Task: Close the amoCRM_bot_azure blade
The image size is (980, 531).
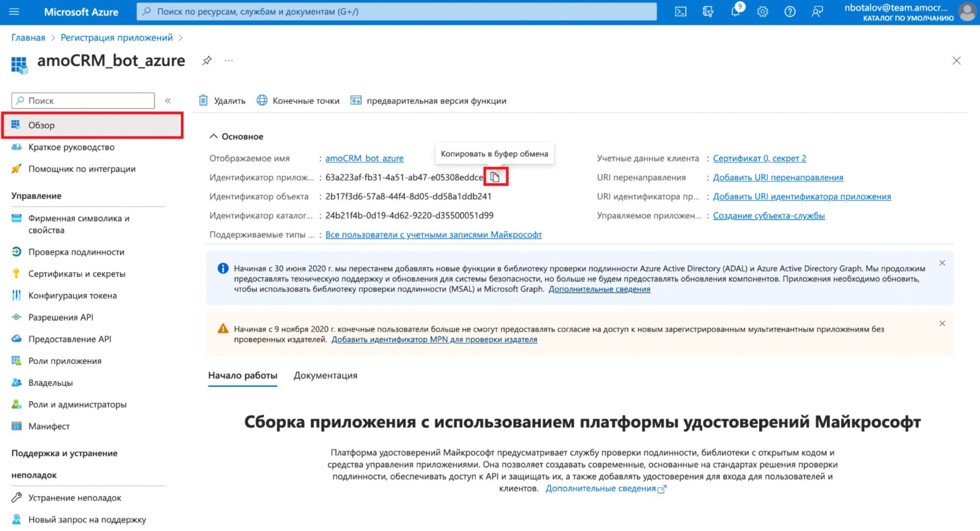Action: [x=957, y=61]
